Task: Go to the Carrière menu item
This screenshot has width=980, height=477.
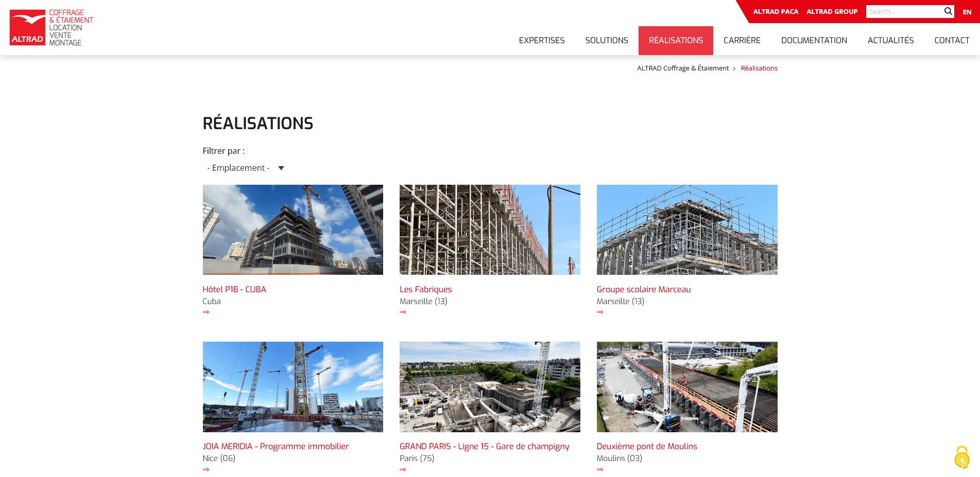Action: [742, 40]
